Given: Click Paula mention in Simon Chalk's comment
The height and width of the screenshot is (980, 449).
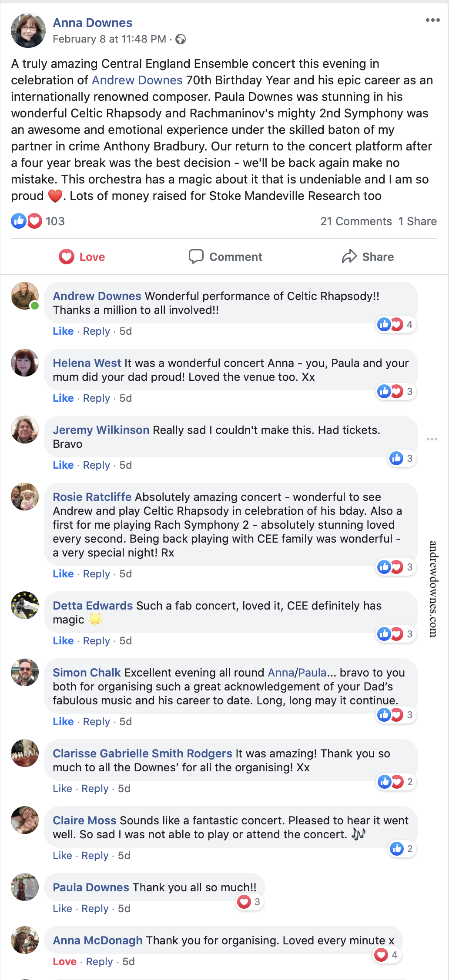Looking at the screenshot, I should (312, 673).
